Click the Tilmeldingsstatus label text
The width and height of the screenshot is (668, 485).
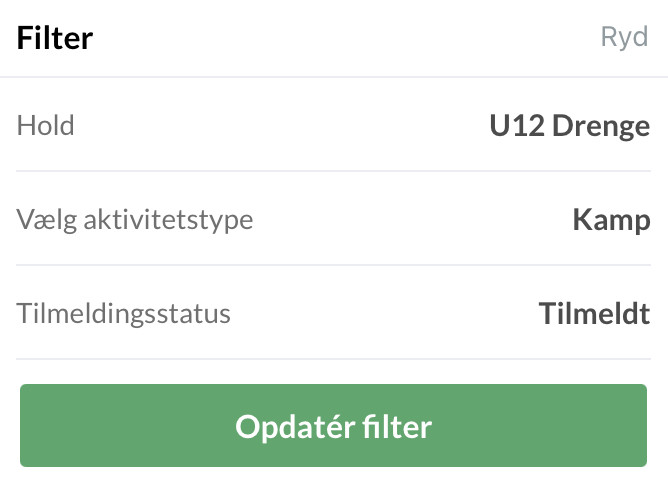click(124, 313)
